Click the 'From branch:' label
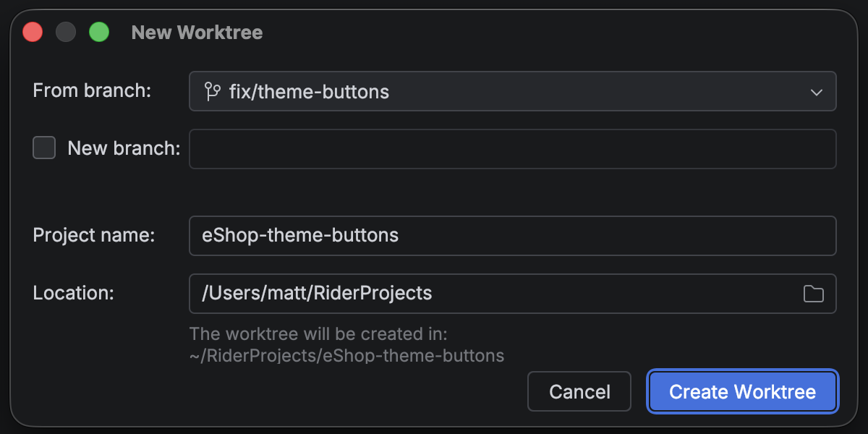This screenshot has height=434, width=868. click(x=92, y=91)
